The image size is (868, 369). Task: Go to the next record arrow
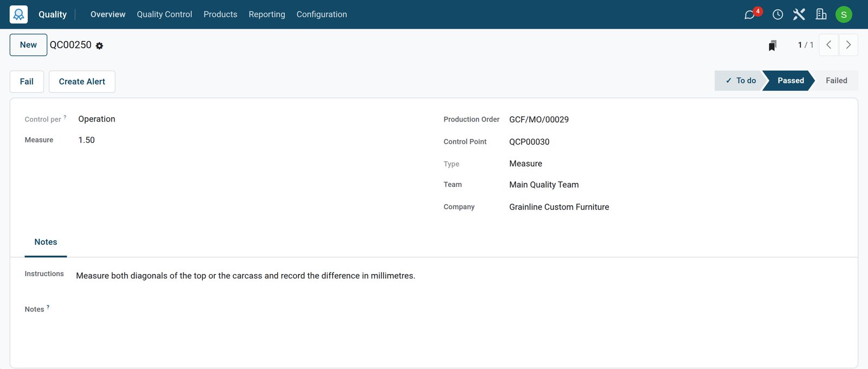(x=848, y=45)
